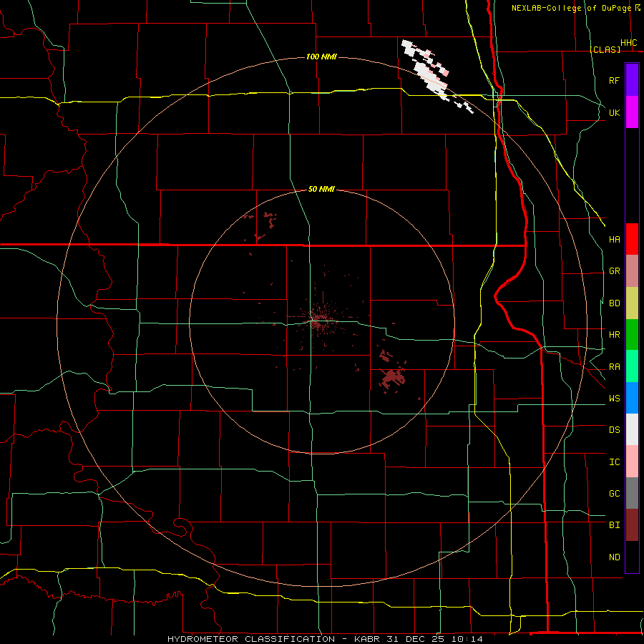Click the WS blue legend swatch
This screenshot has height=644, width=644.
(x=632, y=398)
